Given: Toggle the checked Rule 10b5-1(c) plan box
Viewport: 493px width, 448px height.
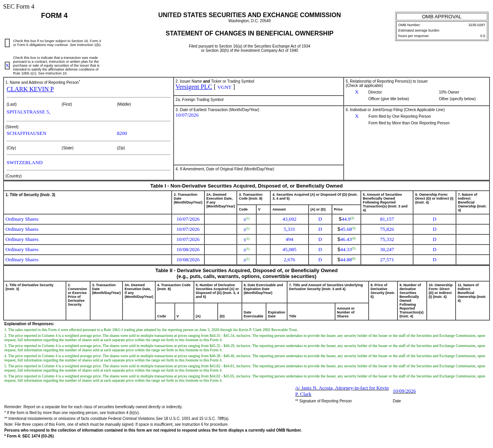Looking at the screenshot, I should [7, 66].
